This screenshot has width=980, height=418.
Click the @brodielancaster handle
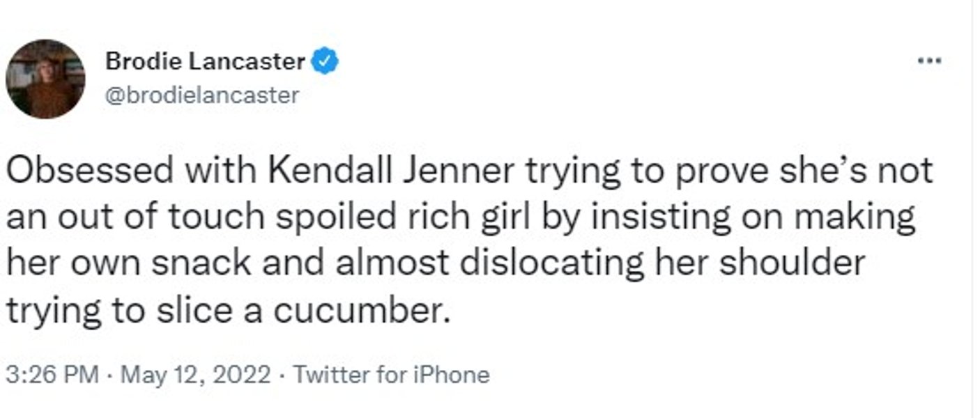(x=202, y=95)
